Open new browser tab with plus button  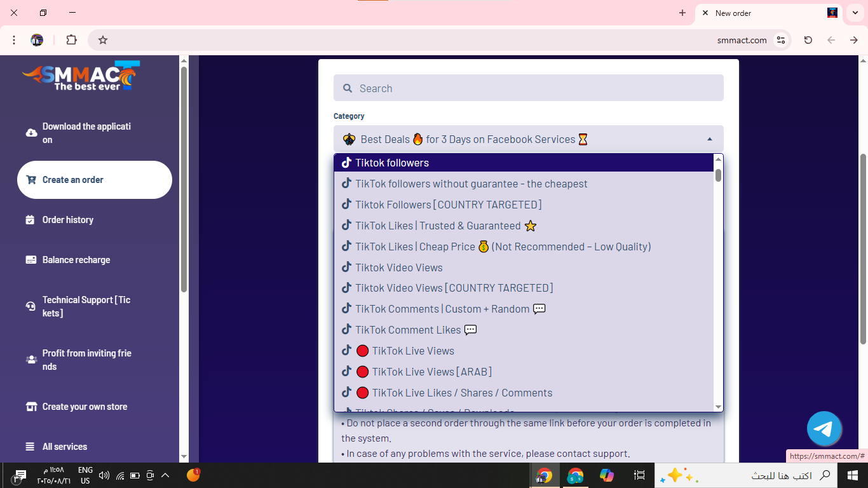point(682,13)
